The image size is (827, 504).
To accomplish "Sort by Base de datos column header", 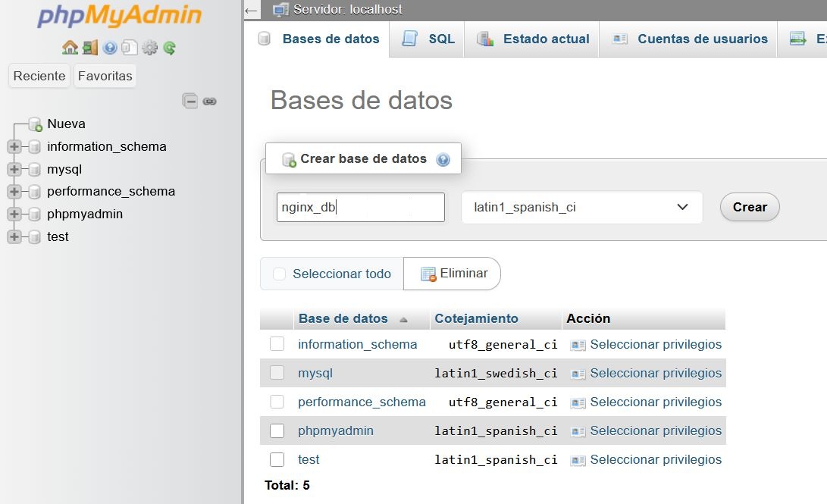I will pyautogui.click(x=343, y=319).
